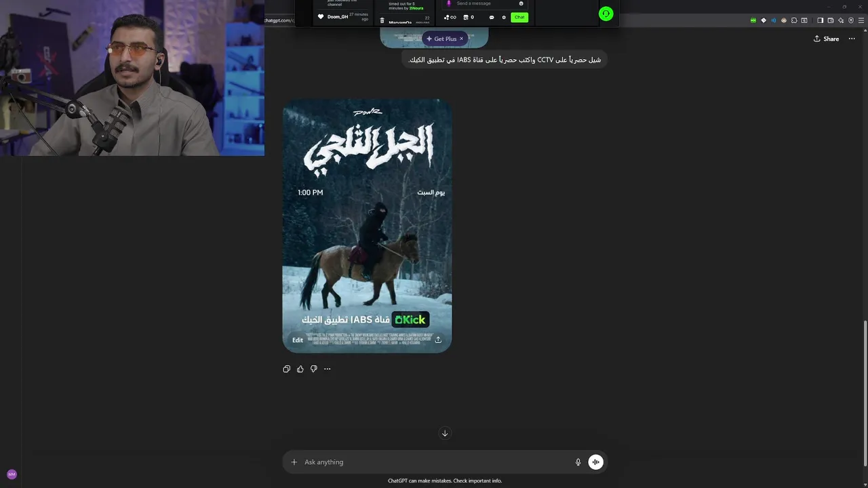This screenshot has width=868, height=488.
Task: Select the Doom_GH follower entry
Action: pos(343,16)
